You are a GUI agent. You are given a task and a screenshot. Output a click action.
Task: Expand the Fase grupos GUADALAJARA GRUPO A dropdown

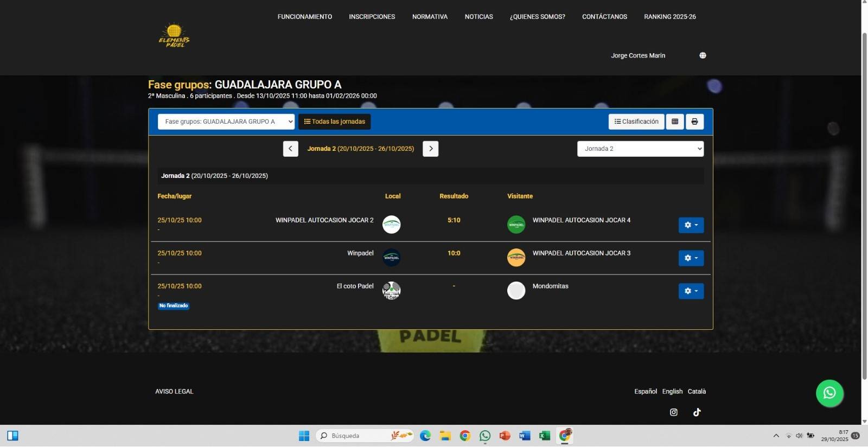226,122
